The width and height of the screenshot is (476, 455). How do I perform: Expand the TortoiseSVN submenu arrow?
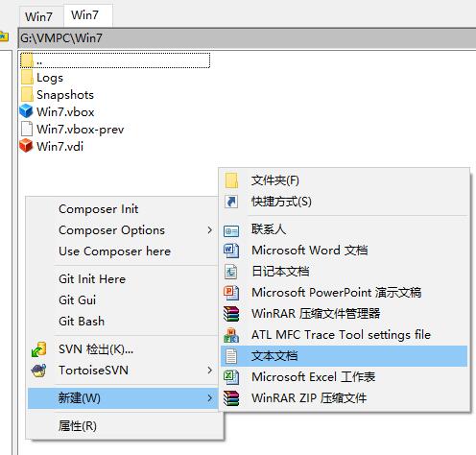210,371
